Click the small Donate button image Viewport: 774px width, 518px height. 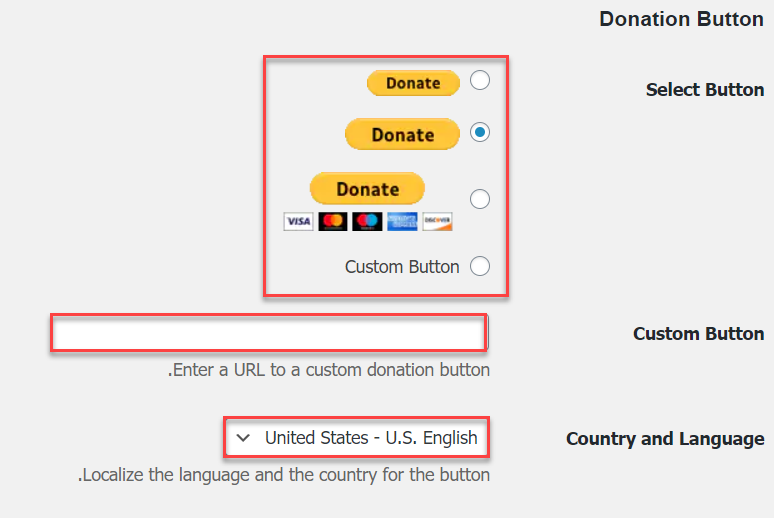413,83
